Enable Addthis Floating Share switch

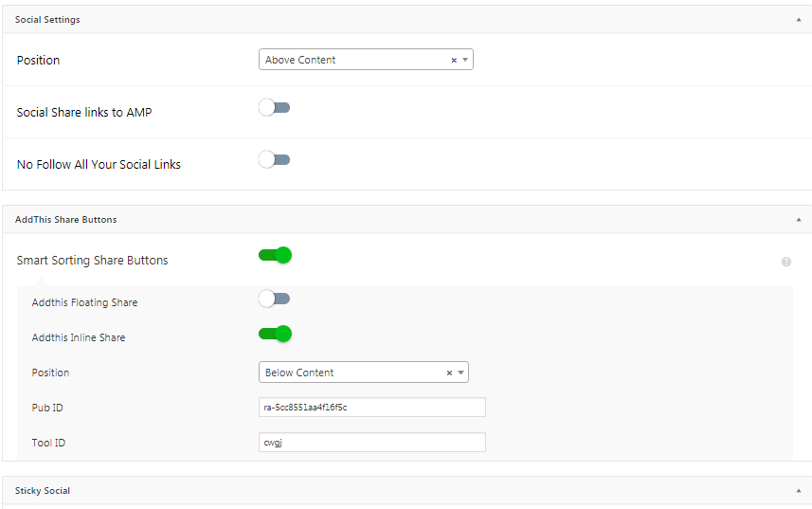(275, 299)
